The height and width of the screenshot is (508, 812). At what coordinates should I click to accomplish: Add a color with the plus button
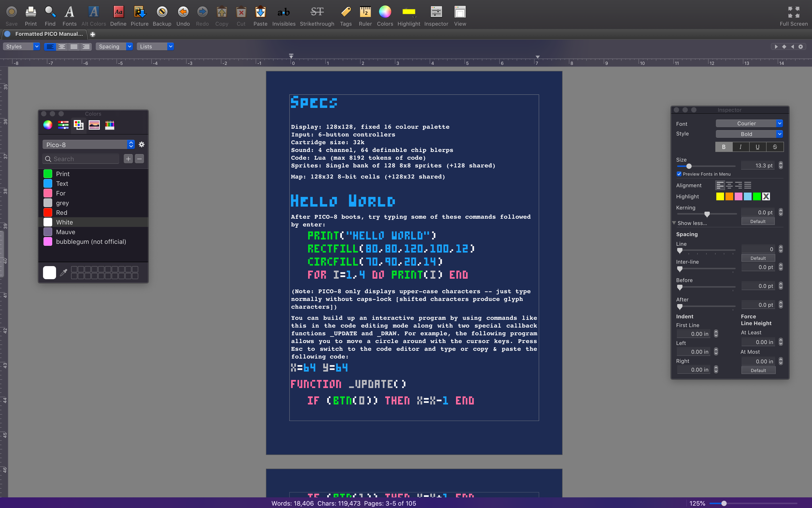coord(128,159)
